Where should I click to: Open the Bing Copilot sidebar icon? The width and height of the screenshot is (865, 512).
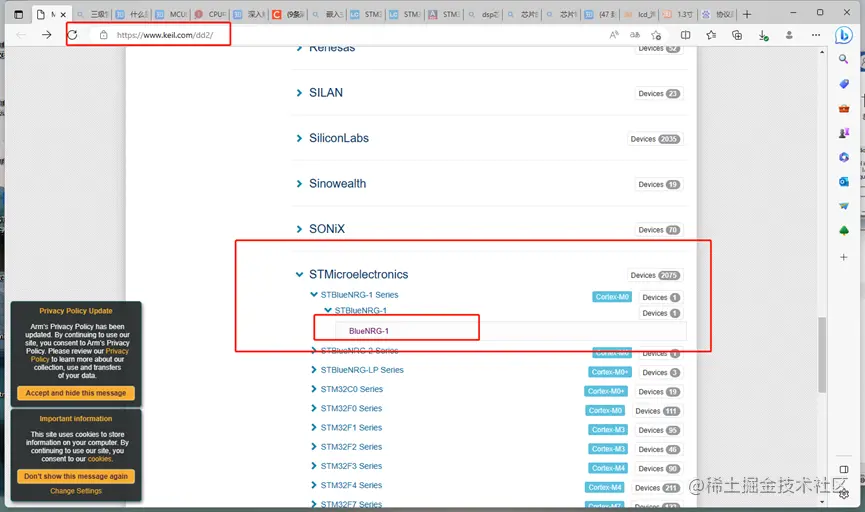[x=843, y=35]
